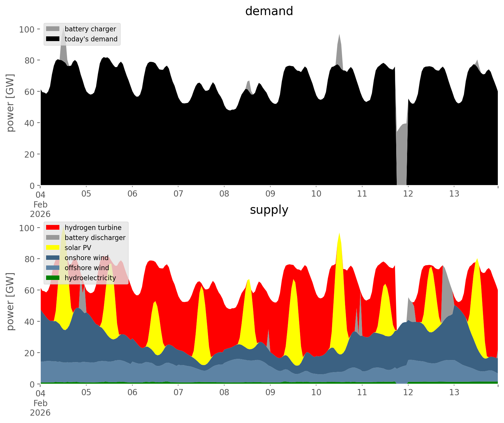This screenshot has height=423, width=504.
Task: Click the 'supply' chart title
Action: click(269, 210)
